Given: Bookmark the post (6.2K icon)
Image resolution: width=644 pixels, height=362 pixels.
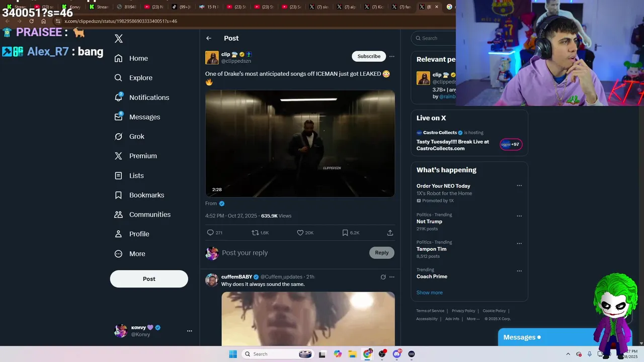Looking at the screenshot, I should pos(351,233).
